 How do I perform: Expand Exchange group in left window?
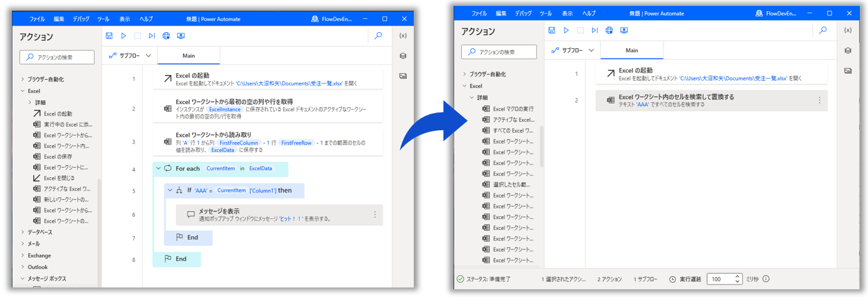23,255
